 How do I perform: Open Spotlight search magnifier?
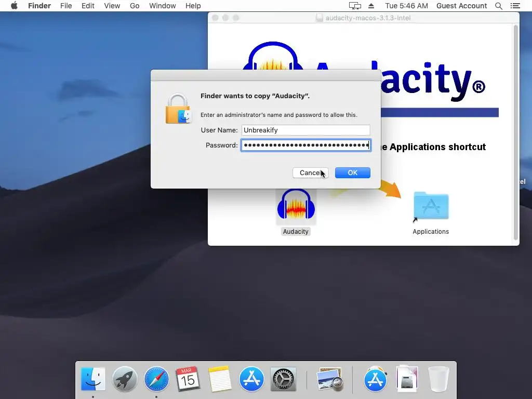tap(499, 6)
